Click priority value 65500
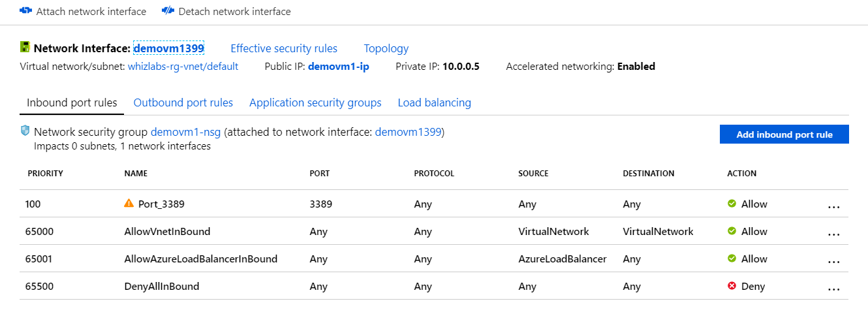The image size is (868, 314). [x=39, y=286]
